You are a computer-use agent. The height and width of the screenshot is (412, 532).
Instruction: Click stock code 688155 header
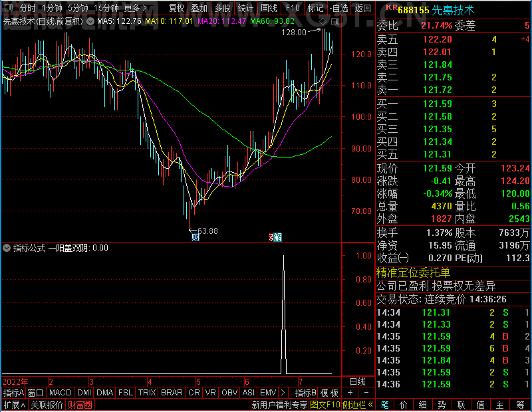[x=413, y=10]
